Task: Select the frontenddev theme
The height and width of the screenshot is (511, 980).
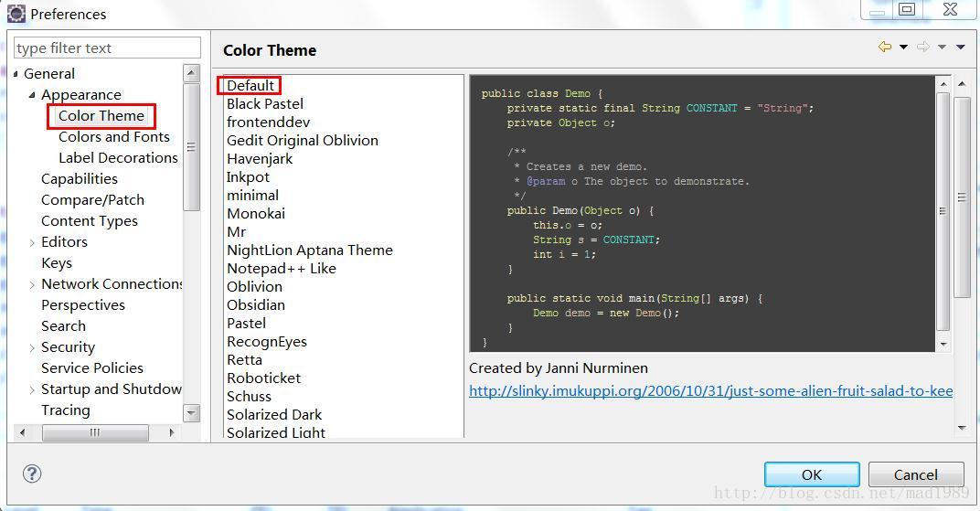Action: coord(268,122)
